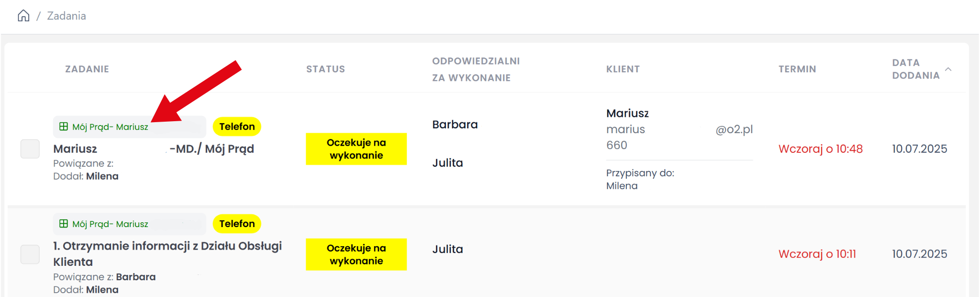Tick checkbox for the Otrzymanie informacji task
This screenshot has width=980, height=297.
[30, 254]
